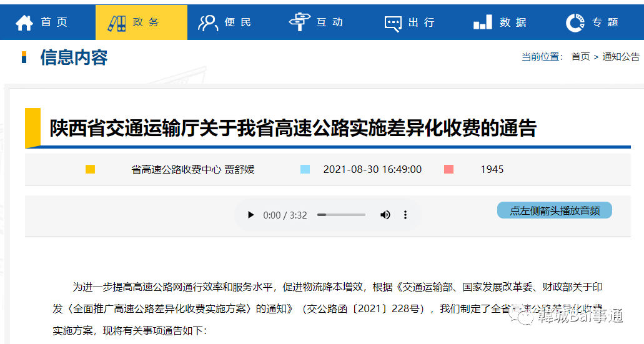Click the light blue square beside date
644x344 pixels.
point(305,169)
